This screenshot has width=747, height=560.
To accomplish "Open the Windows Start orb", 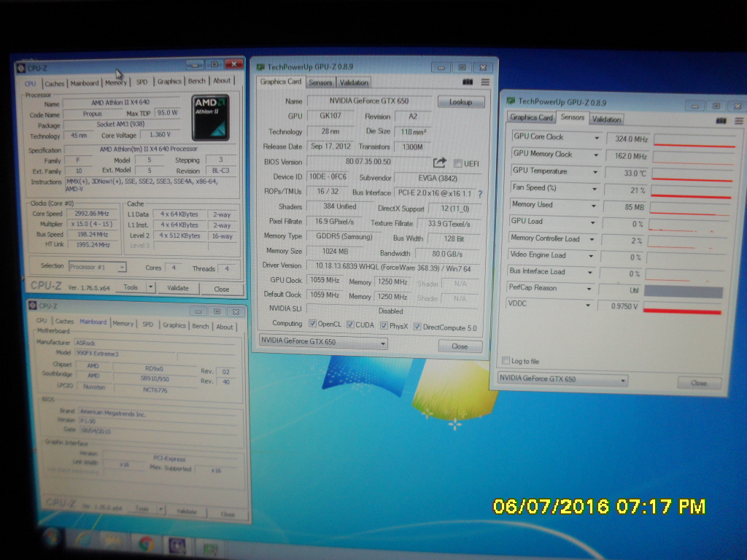I will [52, 537].
